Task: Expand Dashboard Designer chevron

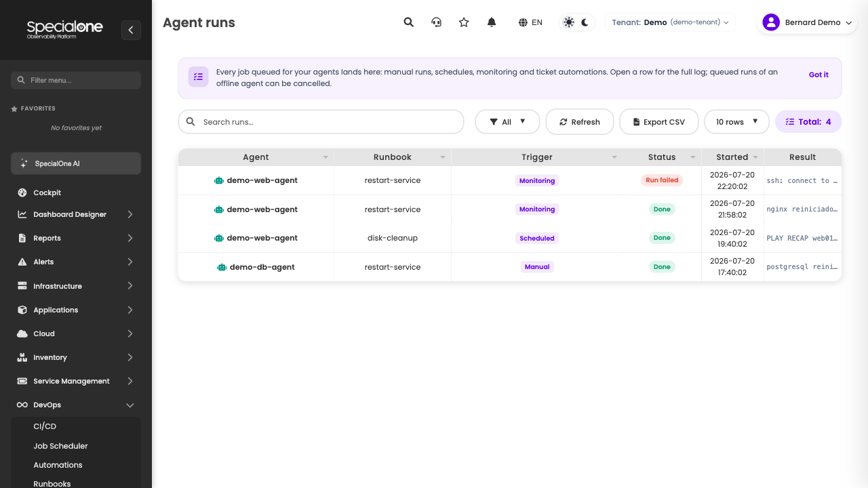Action: (130, 214)
